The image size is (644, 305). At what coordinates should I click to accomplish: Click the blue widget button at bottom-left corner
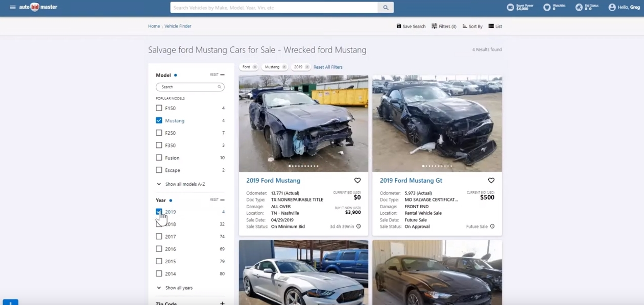tap(10, 302)
